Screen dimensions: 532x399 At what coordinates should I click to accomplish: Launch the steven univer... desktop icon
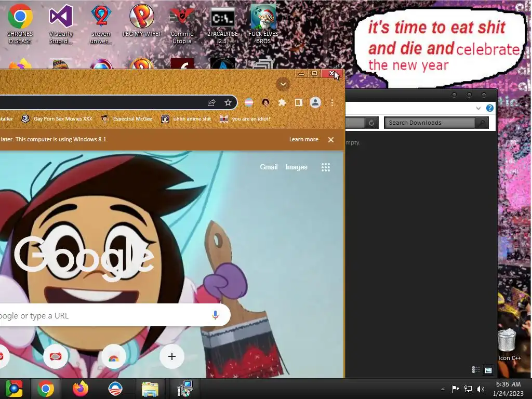(x=101, y=24)
